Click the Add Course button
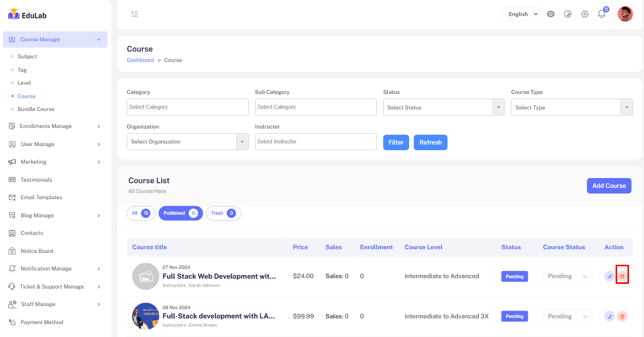644x337 pixels. [608, 186]
